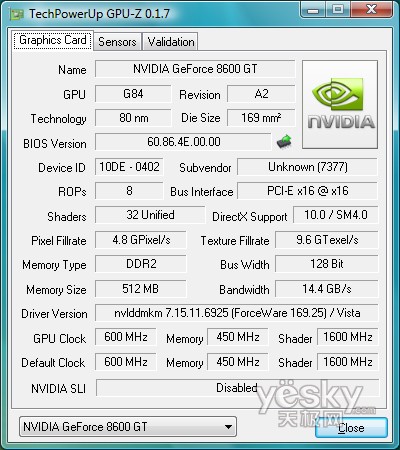
Task: Click the GPU-Z title bar app icon
Action: pos(17,14)
